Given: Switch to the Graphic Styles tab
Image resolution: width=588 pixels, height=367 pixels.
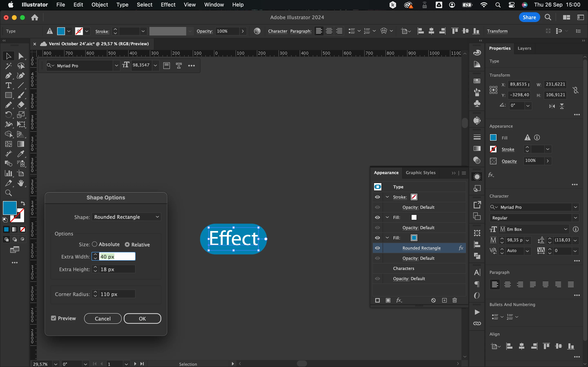Looking at the screenshot, I should coord(420,172).
